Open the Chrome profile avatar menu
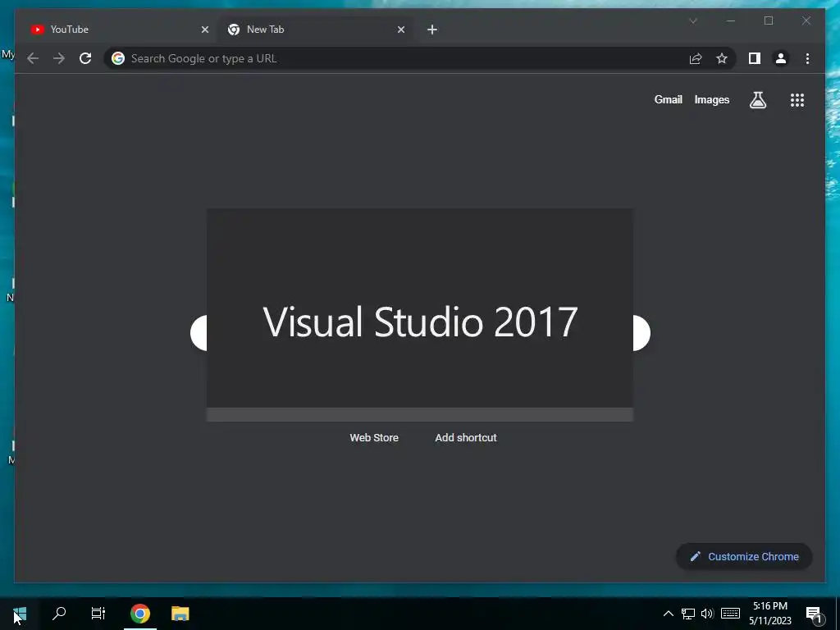The width and height of the screenshot is (840, 630). point(781,58)
